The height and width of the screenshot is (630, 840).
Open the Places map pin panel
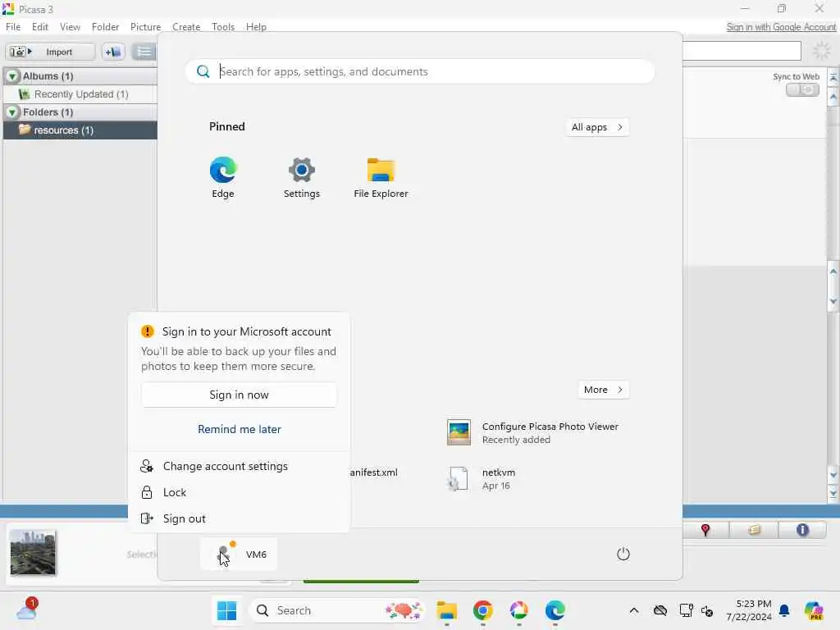coord(705,530)
